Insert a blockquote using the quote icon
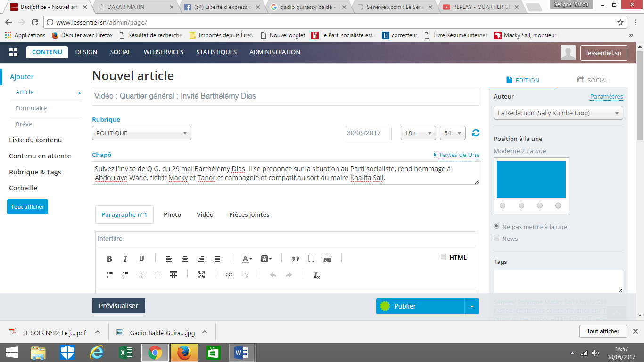Screen dimensions: 644x362 (296, 259)
